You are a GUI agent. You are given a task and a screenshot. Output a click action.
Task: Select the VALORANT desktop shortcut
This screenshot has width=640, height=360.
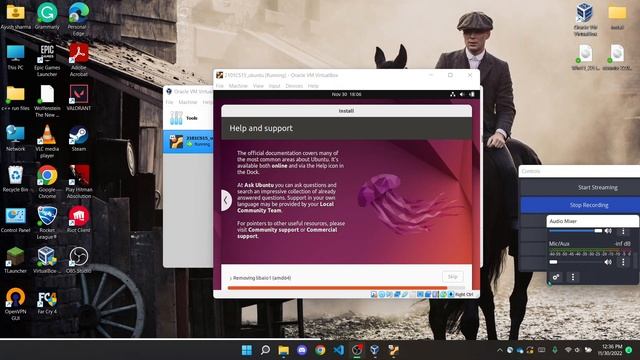(78, 98)
